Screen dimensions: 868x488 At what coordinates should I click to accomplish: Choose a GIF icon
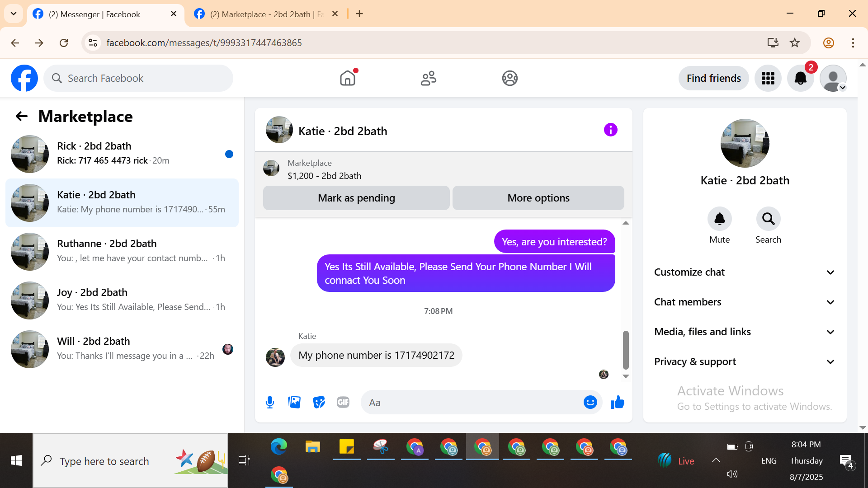[343, 402]
